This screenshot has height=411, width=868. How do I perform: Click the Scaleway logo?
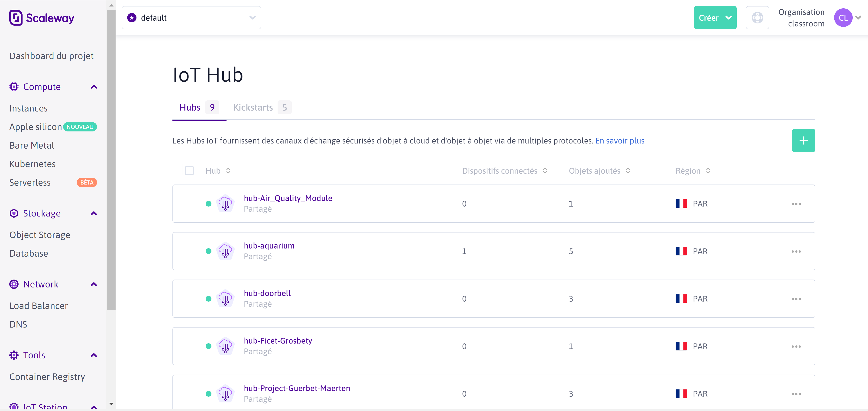[42, 18]
